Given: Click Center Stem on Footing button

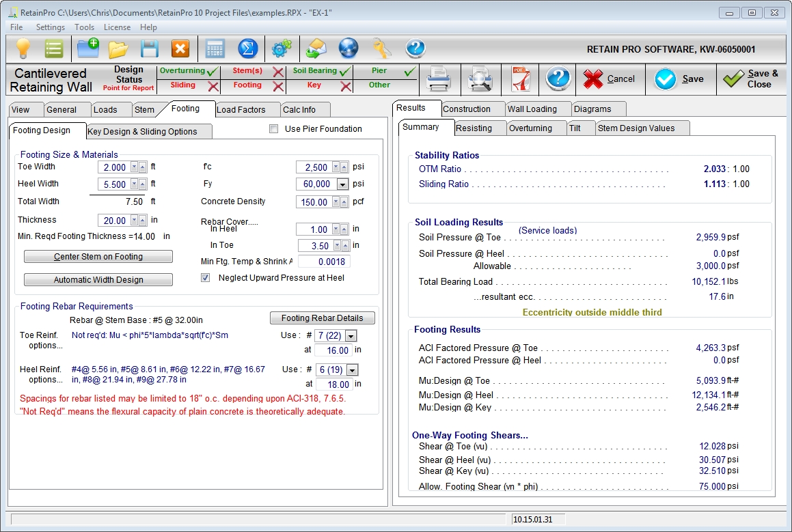Looking at the screenshot, I should coord(98,256).
